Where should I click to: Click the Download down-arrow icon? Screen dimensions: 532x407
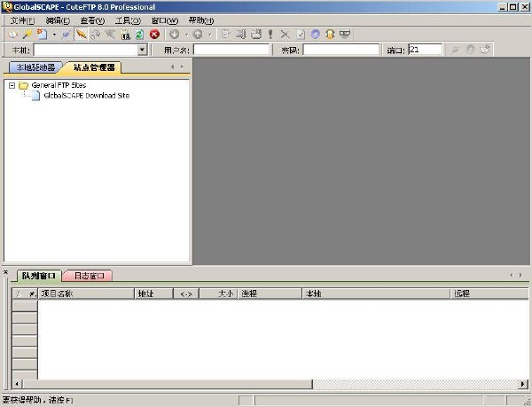[x=174, y=35]
